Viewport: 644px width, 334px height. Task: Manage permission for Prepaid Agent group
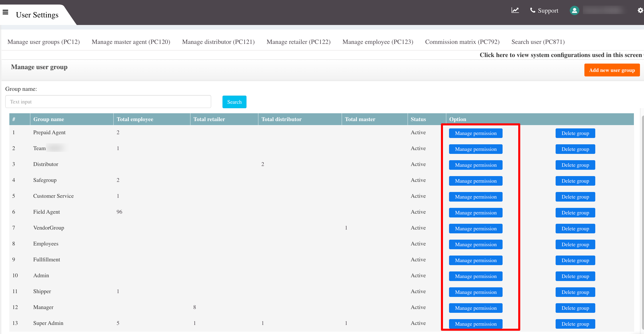(x=476, y=133)
